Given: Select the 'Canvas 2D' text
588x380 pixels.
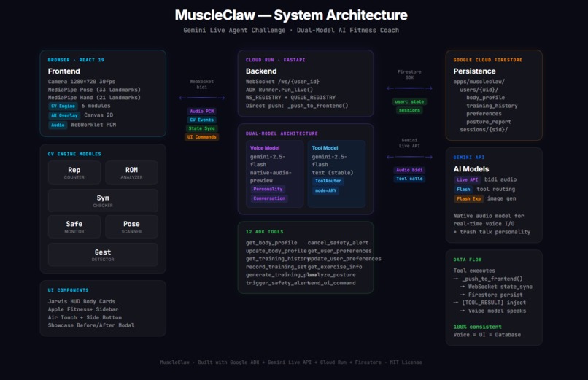Looking at the screenshot, I should (98, 115).
